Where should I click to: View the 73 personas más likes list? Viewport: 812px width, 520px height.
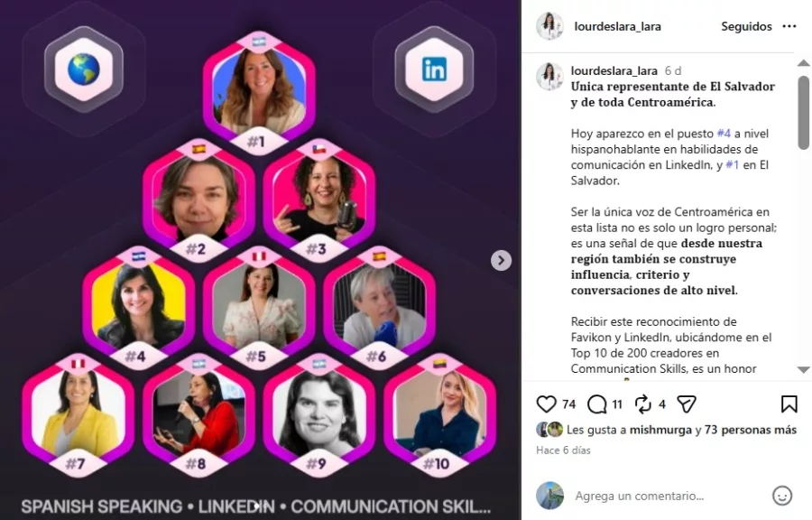[751, 430]
